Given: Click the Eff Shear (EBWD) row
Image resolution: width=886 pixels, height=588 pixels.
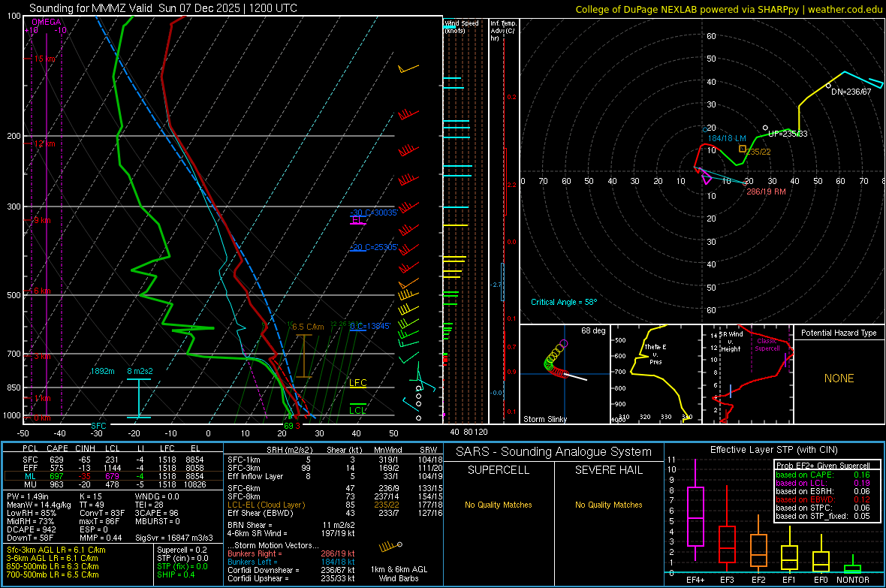Looking at the screenshot, I should (335, 514).
